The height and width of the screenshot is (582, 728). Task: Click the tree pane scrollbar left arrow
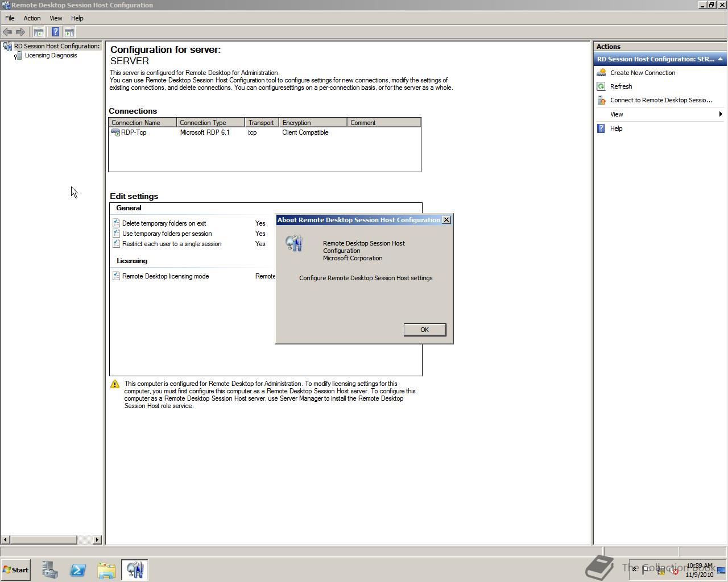(x=6, y=539)
